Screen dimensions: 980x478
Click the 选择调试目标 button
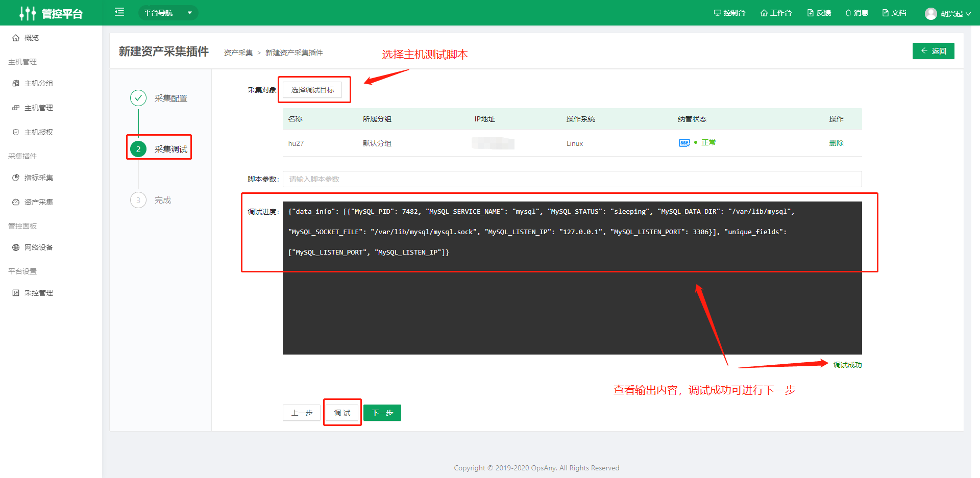312,90
